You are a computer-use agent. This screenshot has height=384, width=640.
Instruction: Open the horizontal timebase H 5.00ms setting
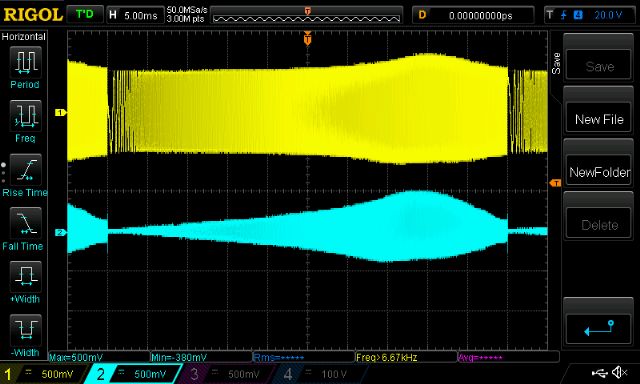pyautogui.click(x=135, y=16)
